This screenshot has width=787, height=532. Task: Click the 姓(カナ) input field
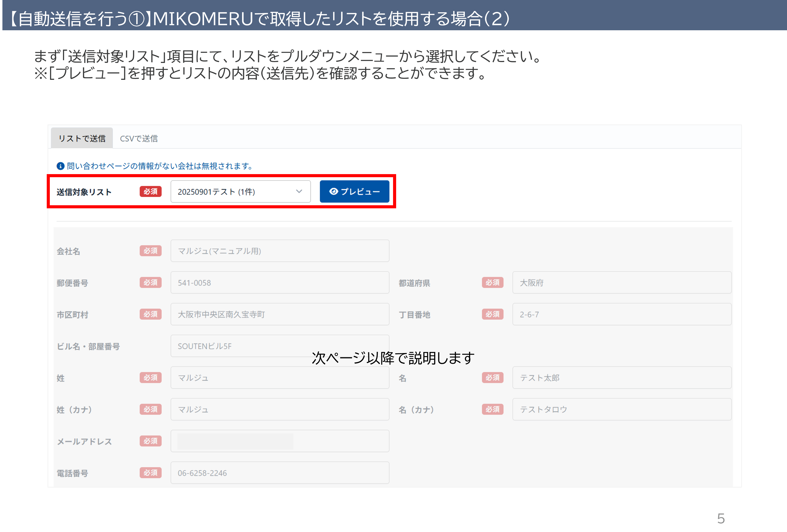[280, 409]
